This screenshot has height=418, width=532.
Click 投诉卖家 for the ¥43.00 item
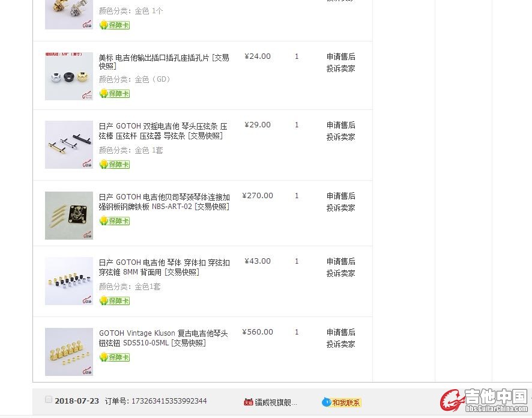pyautogui.click(x=340, y=273)
